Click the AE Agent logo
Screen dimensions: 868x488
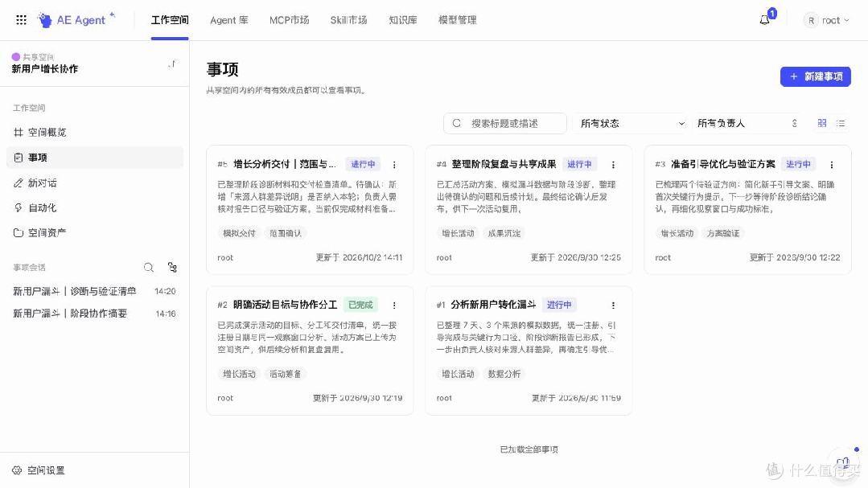tap(76, 20)
